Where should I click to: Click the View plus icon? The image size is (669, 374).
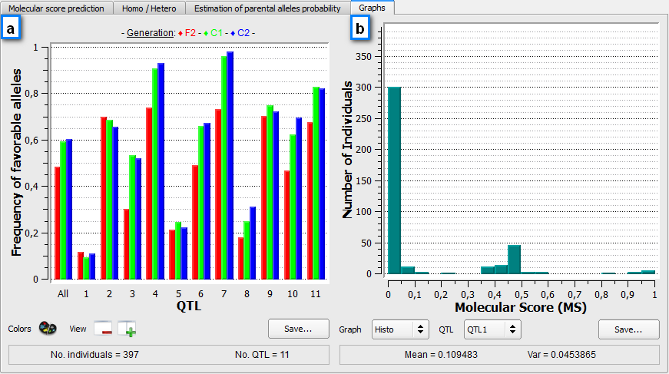tap(127, 329)
